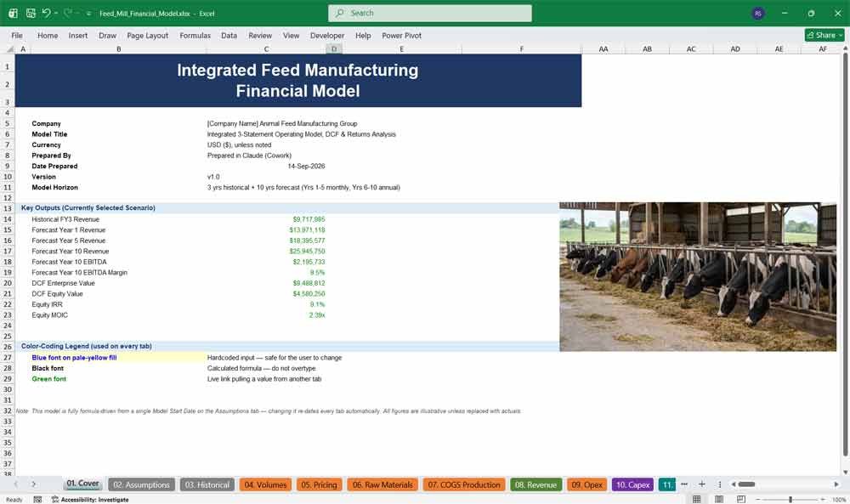The width and height of the screenshot is (850, 504).
Task: Switch to the 03. Historical sheet tab
Action: pos(207,484)
